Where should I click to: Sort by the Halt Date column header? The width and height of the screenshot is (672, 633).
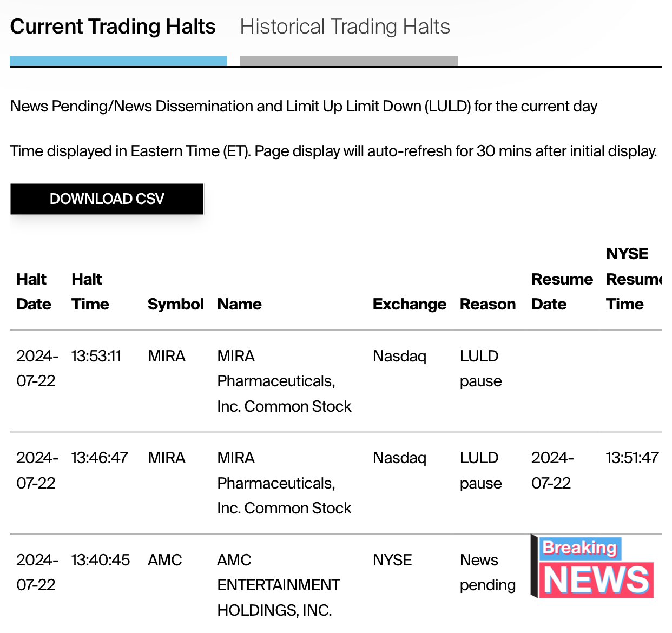[34, 292]
